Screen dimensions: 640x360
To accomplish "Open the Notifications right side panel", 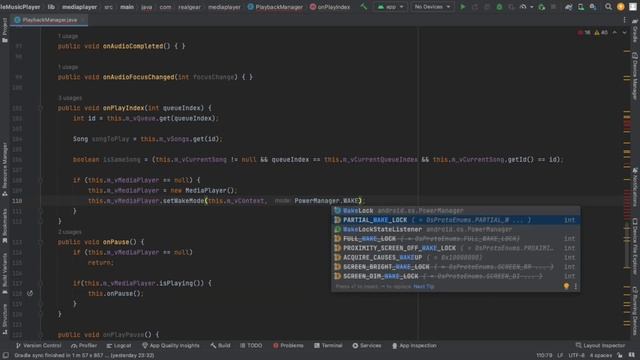I will coord(635,187).
